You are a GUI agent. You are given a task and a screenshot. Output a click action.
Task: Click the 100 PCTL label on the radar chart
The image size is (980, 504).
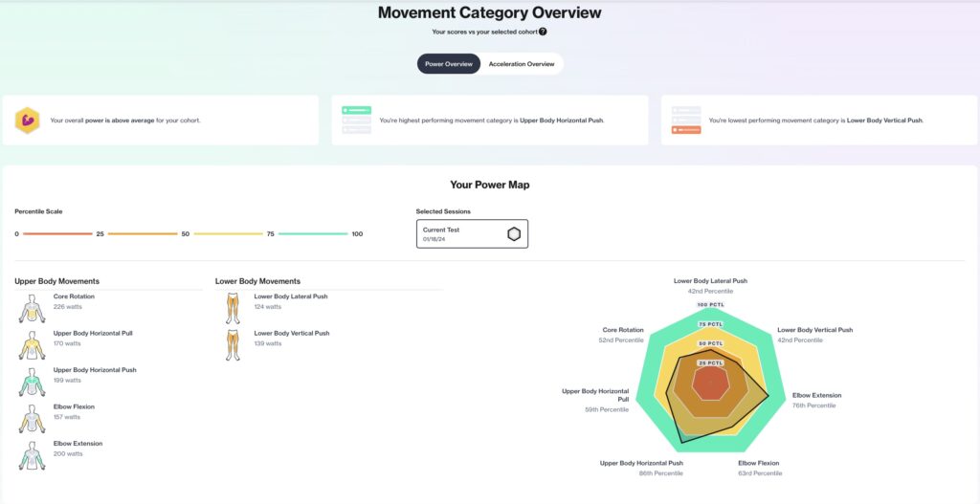711,305
